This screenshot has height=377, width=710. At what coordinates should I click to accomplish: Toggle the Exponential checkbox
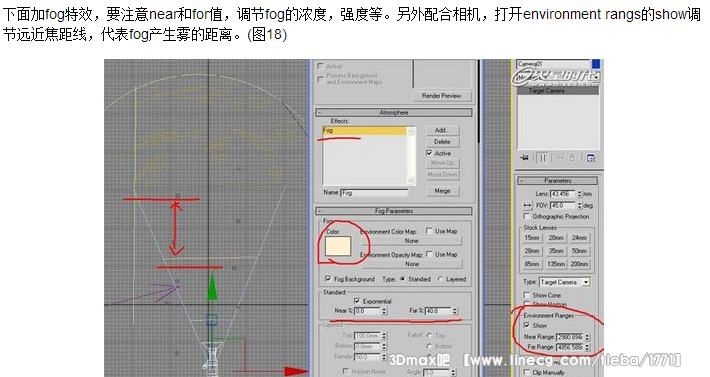(x=357, y=301)
